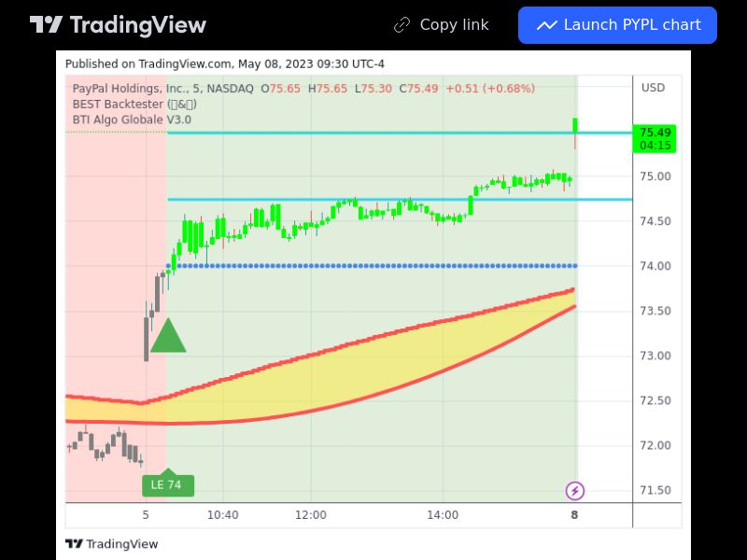747x560 pixels.
Task: Click the 14:00 time axis label
Action: click(x=443, y=515)
